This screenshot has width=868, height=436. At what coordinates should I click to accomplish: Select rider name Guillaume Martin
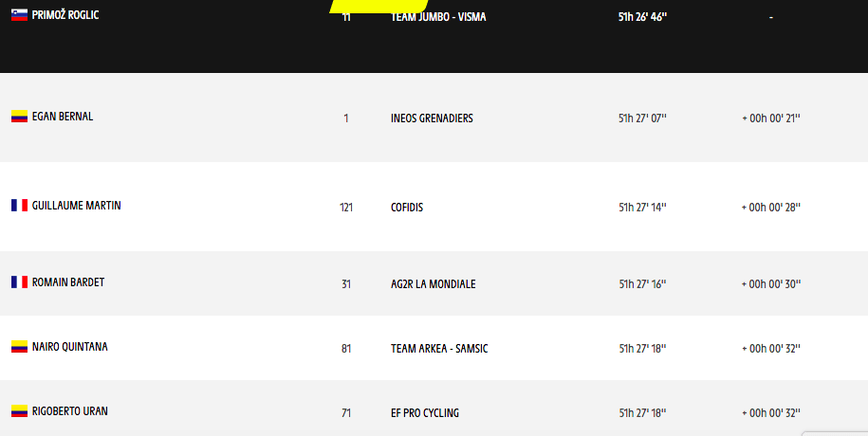(x=76, y=206)
